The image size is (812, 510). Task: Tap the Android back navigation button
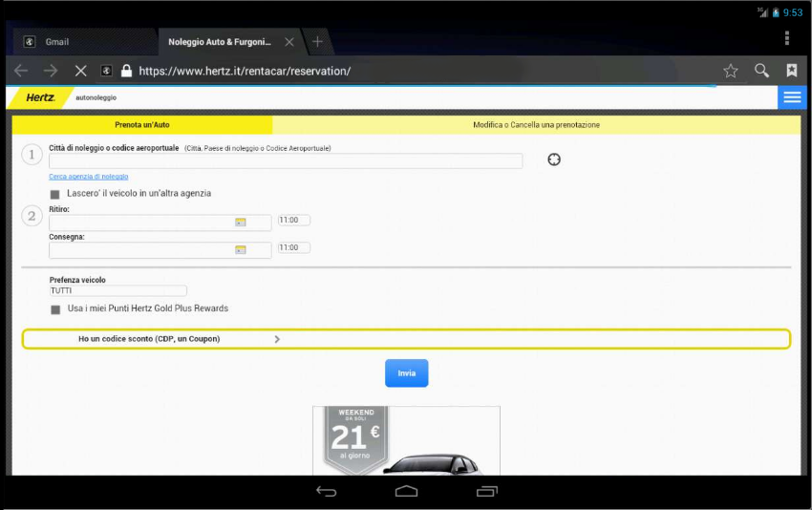point(327,491)
